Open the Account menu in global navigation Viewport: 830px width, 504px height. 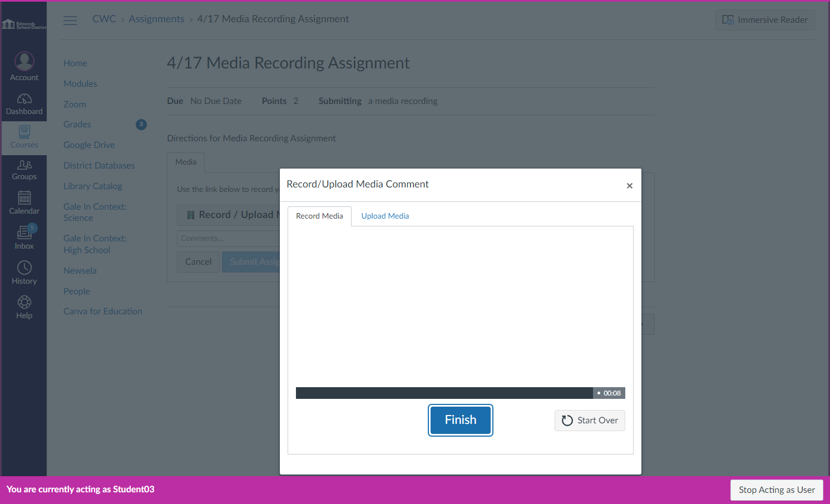24,67
